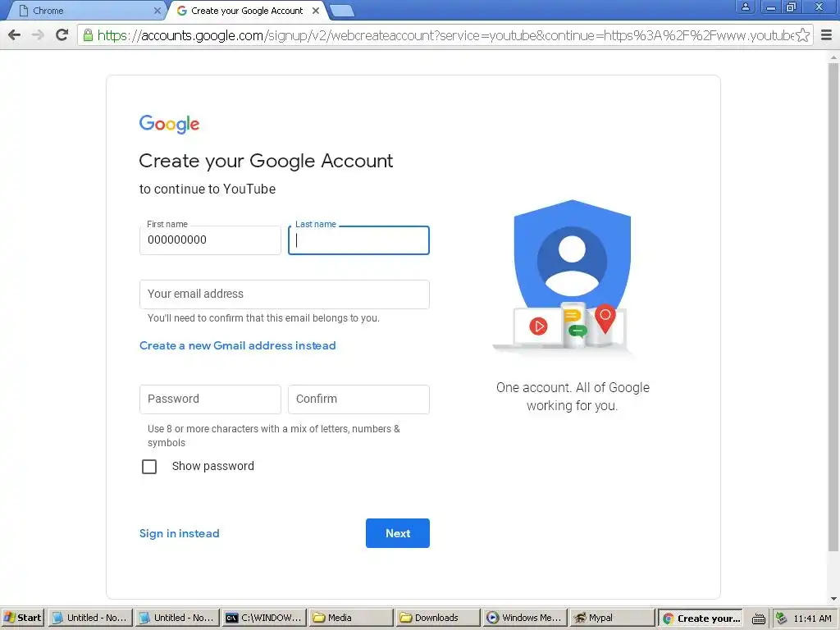Click the 'One account. All of Google' text
The width and height of the screenshot is (840, 630).
point(572,387)
